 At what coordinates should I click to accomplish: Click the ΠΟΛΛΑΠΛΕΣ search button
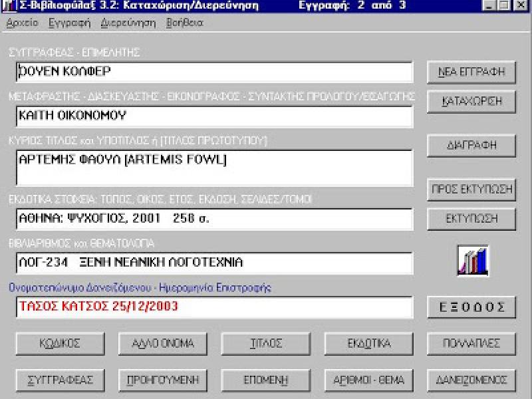point(471,344)
